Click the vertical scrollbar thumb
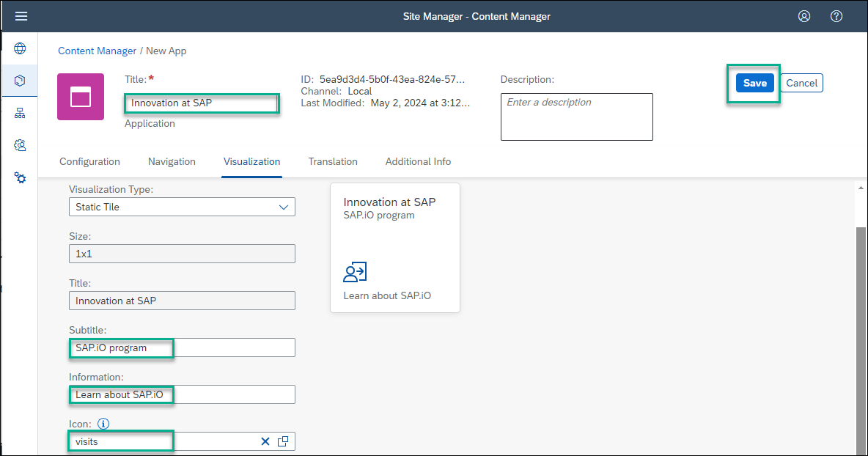 pos(861,340)
